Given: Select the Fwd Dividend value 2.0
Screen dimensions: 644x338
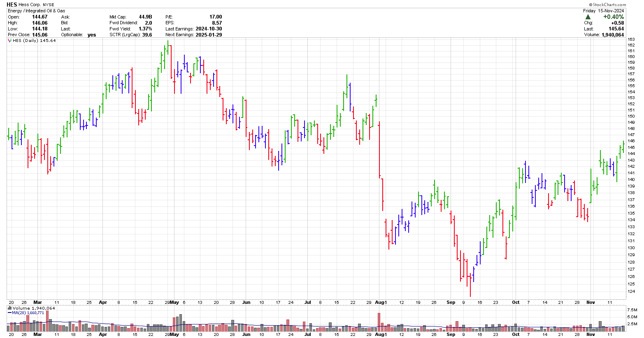Looking at the screenshot, I should pyautogui.click(x=149, y=23).
